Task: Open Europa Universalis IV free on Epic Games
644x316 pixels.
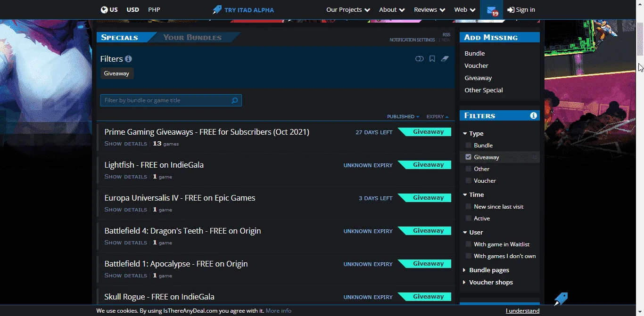Action: click(x=180, y=198)
